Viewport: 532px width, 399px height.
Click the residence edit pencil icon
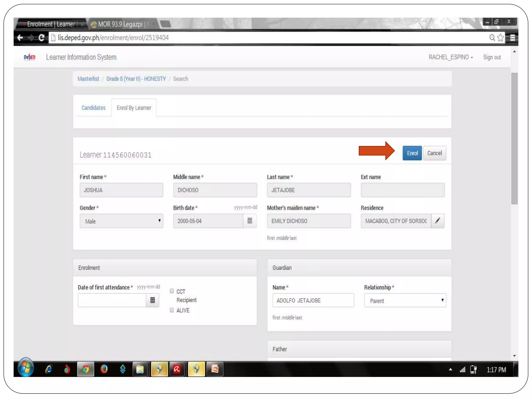click(438, 221)
